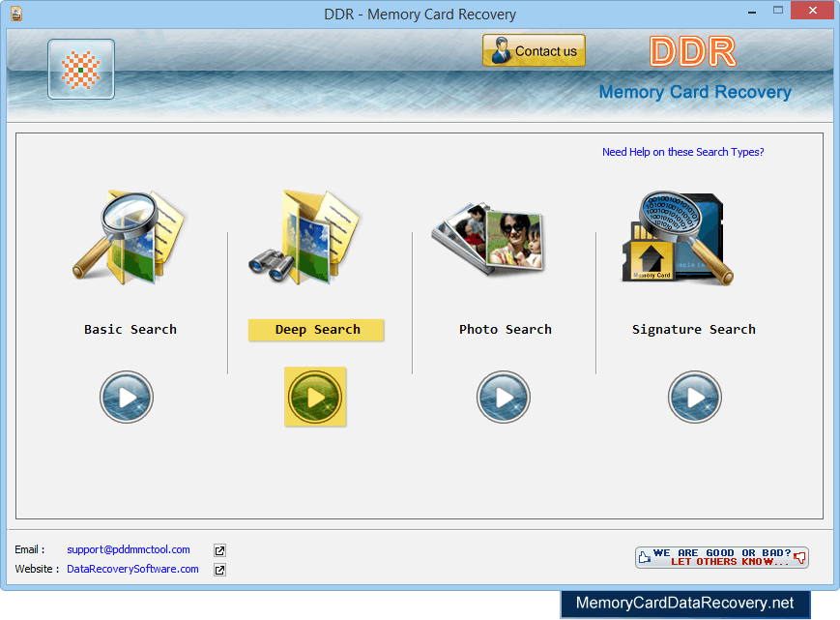The width and height of the screenshot is (840, 620).
Task: Click the Memory Card Recovery header title
Action: pos(695,92)
